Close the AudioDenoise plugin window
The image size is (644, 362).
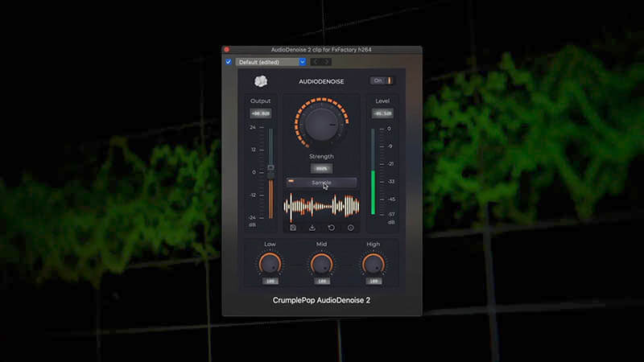(227, 49)
